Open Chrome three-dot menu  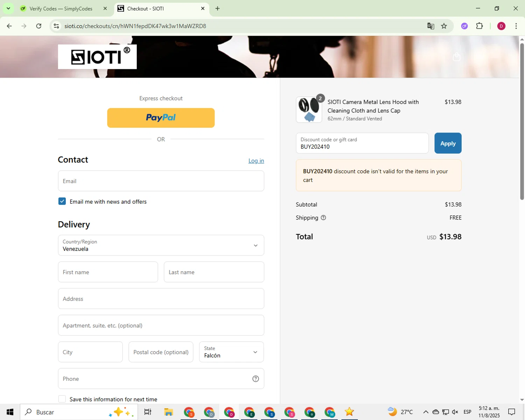click(x=516, y=26)
